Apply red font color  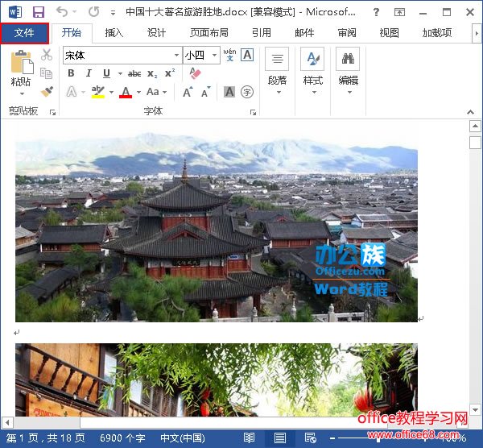point(126,92)
